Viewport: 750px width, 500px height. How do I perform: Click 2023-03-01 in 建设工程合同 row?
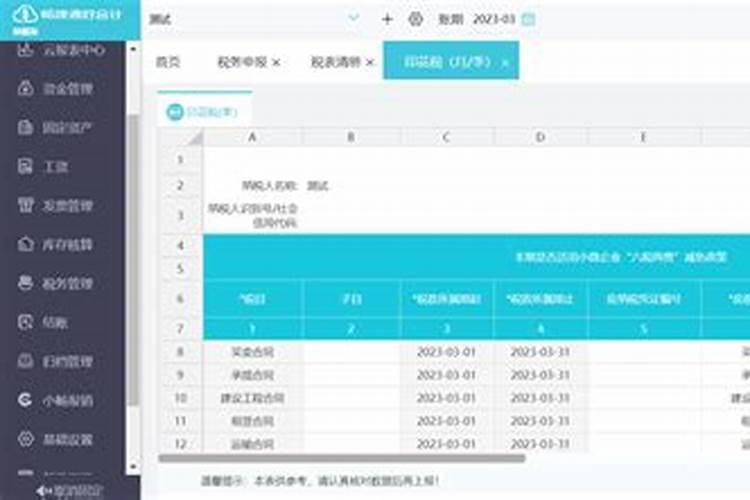[446, 398]
